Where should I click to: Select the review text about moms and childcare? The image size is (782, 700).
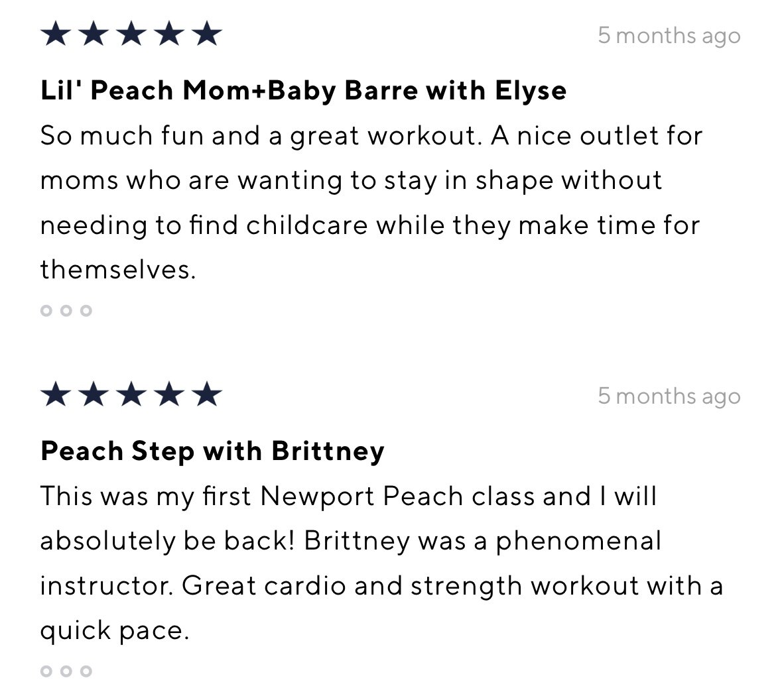tap(371, 202)
